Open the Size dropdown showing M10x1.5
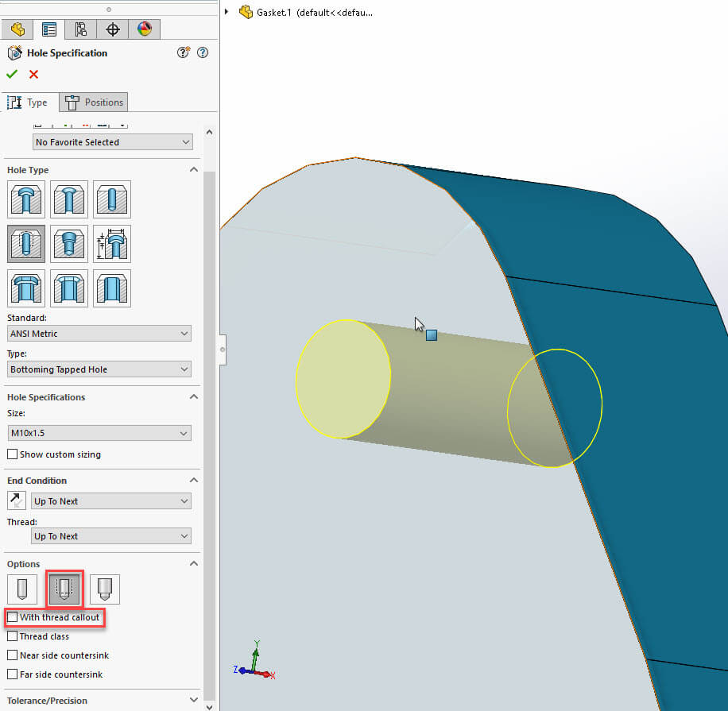This screenshot has width=728, height=711. [99, 433]
